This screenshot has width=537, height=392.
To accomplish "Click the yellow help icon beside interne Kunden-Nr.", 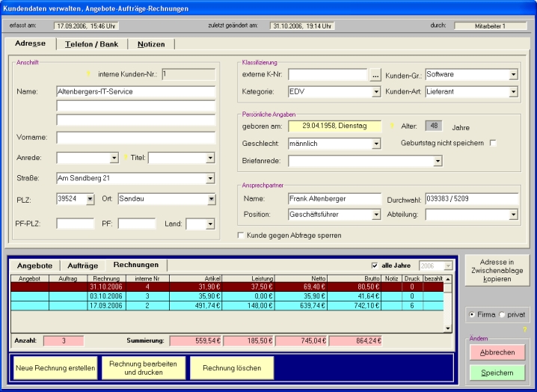I will [88, 73].
